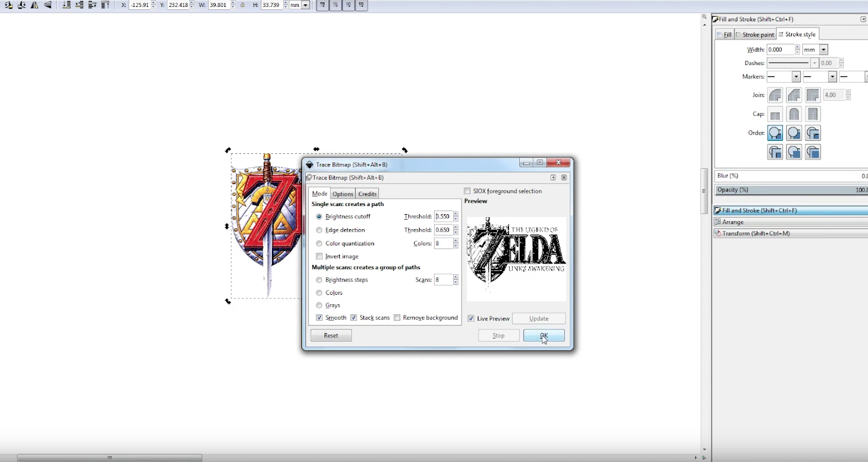Expand the Transform (Shift+Ctrl+M) panel bar
The image size is (868, 462).
point(790,234)
